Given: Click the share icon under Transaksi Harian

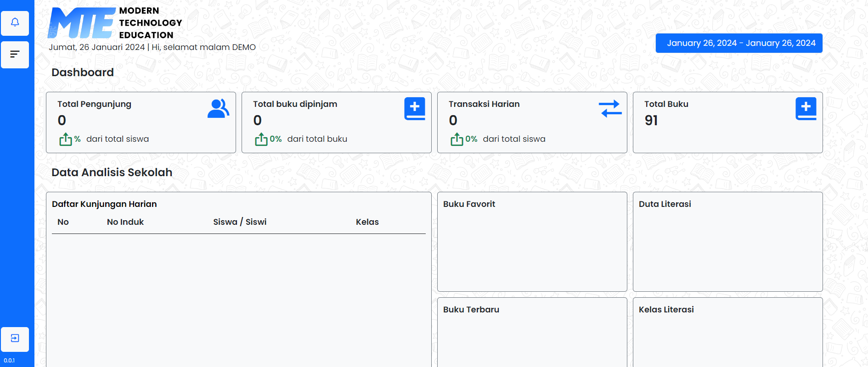Looking at the screenshot, I should point(457,139).
